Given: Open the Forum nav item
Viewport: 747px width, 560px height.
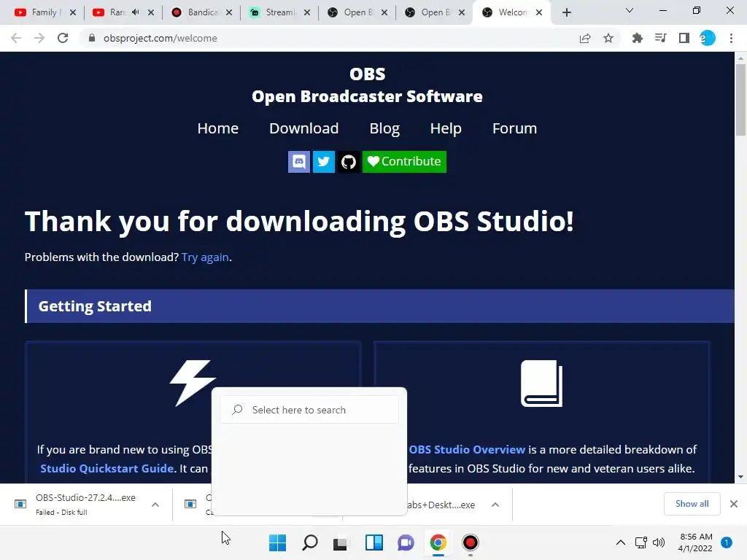Looking at the screenshot, I should pyautogui.click(x=514, y=128).
